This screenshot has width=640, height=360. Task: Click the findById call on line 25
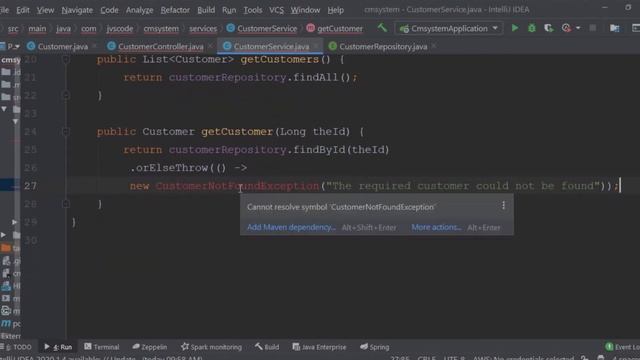(x=319, y=150)
